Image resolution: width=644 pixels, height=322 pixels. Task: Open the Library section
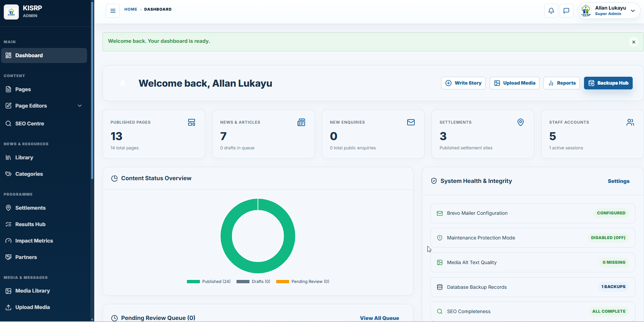[44, 158]
